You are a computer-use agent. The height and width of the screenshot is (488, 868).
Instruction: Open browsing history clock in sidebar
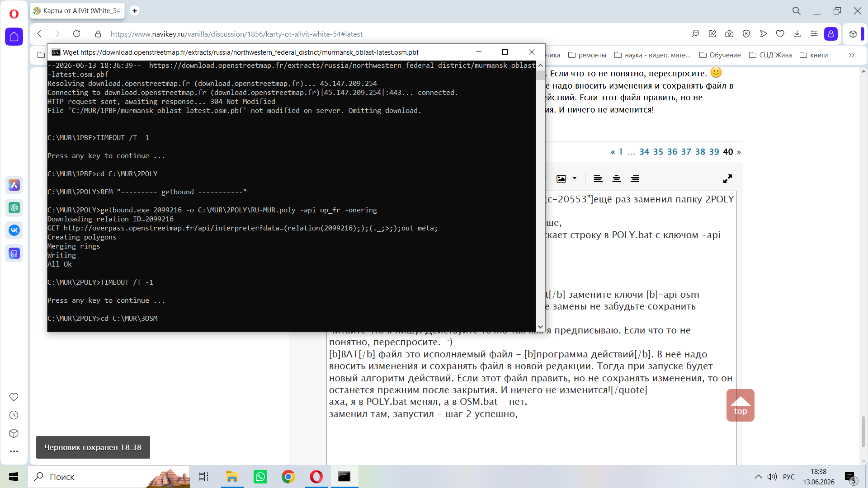pyautogui.click(x=14, y=415)
